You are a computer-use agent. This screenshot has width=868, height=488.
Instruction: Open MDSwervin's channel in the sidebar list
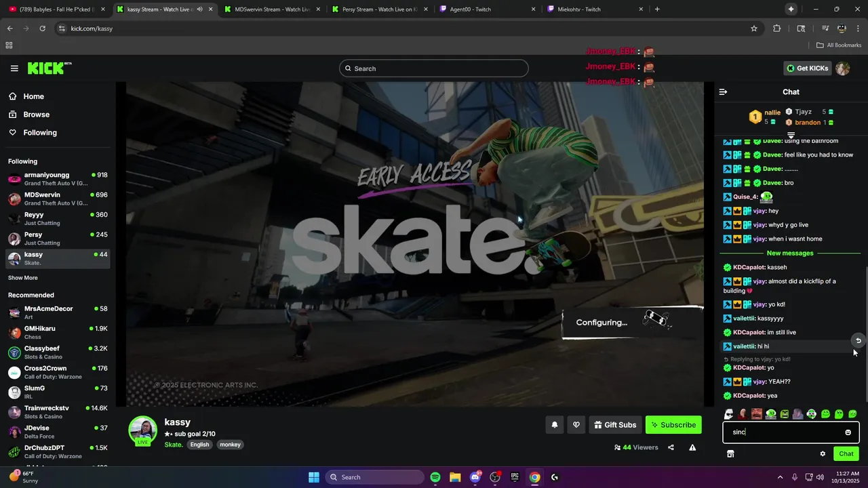pyautogui.click(x=58, y=199)
